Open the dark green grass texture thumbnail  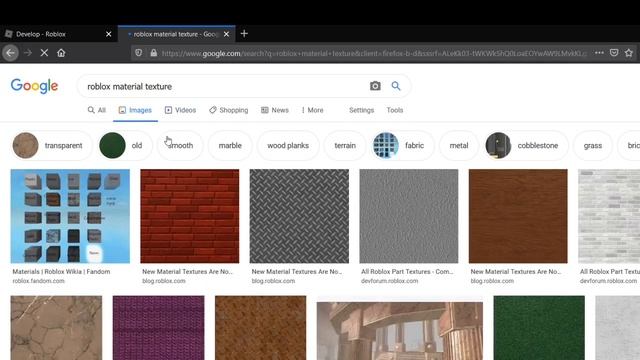coord(539,328)
